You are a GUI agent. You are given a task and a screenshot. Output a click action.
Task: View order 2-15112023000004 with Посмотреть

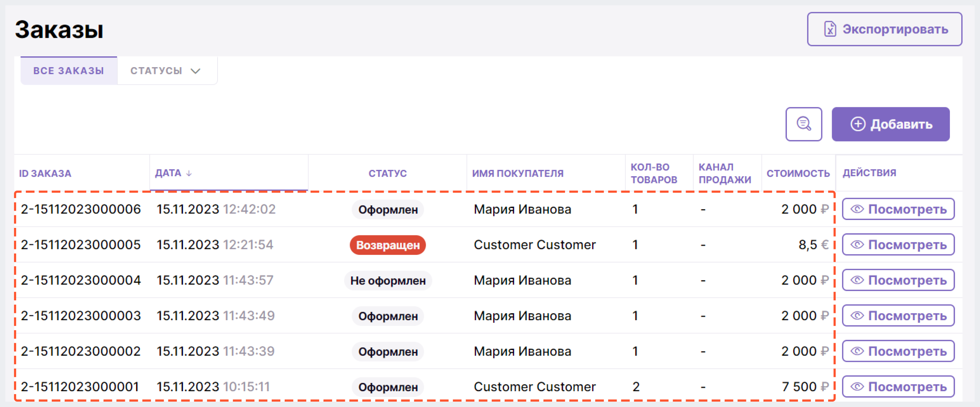point(898,280)
